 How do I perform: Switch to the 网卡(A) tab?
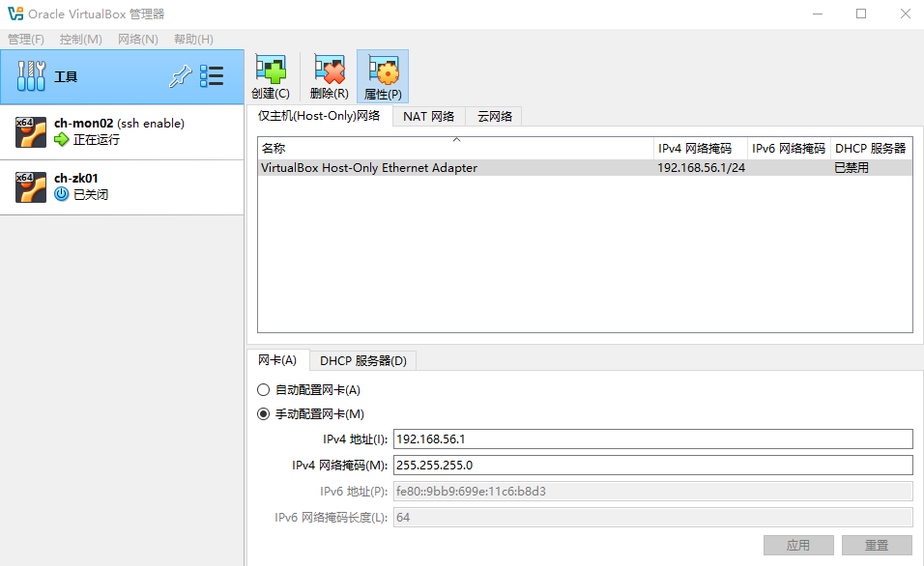tap(277, 360)
